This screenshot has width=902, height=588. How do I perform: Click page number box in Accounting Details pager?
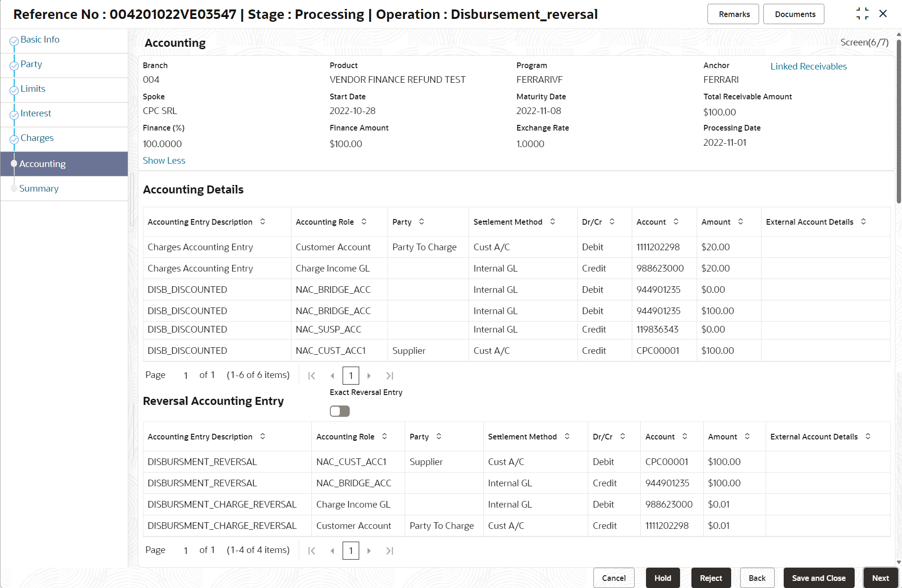coord(351,376)
